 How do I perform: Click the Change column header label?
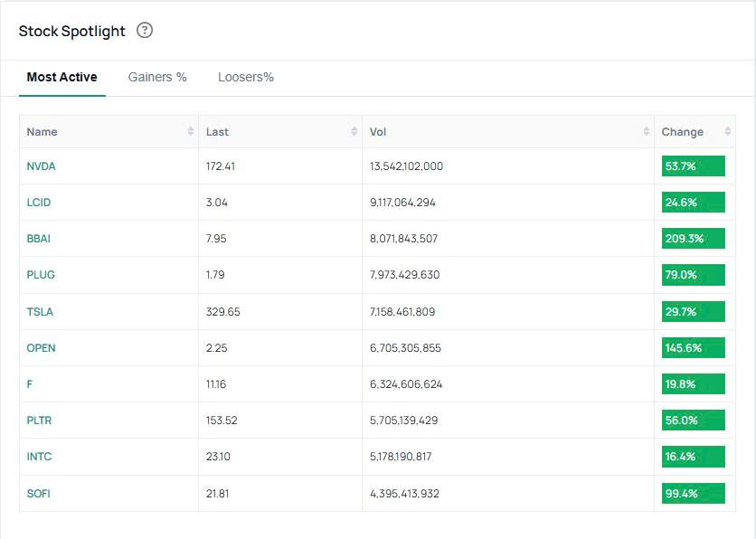pyautogui.click(x=682, y=132)
